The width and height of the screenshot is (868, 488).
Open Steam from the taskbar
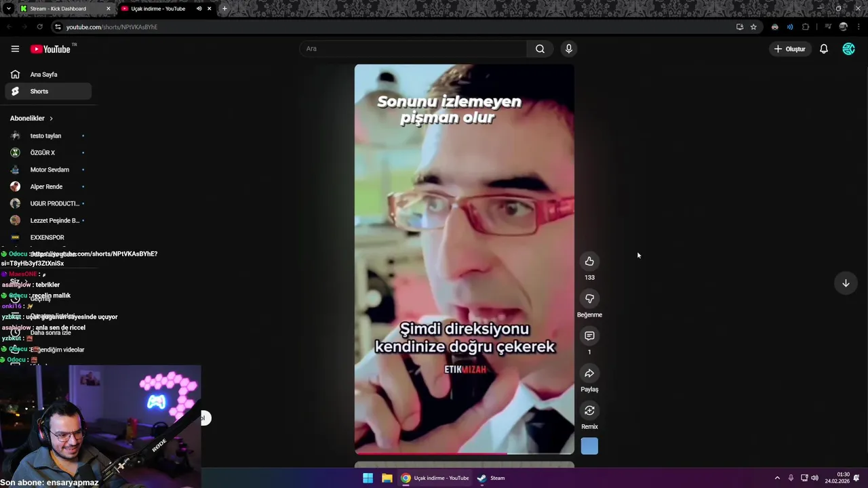click(x=491, y=478)
